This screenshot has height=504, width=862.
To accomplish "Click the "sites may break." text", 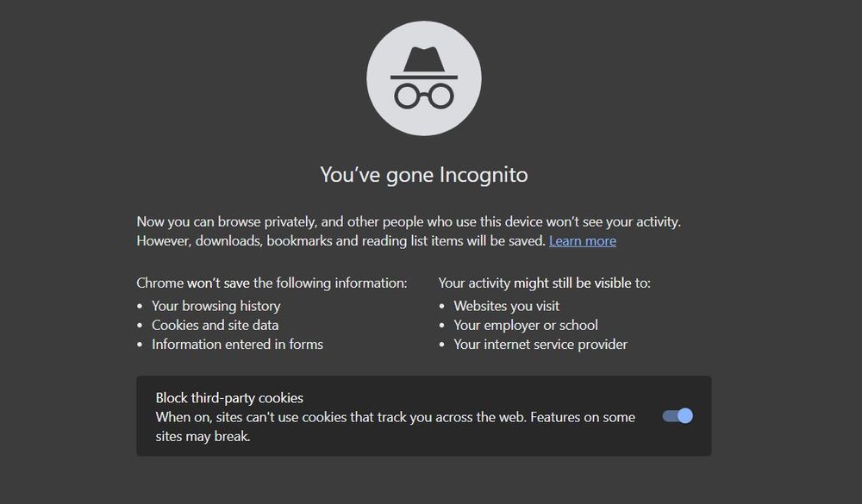I will [203, 437].
